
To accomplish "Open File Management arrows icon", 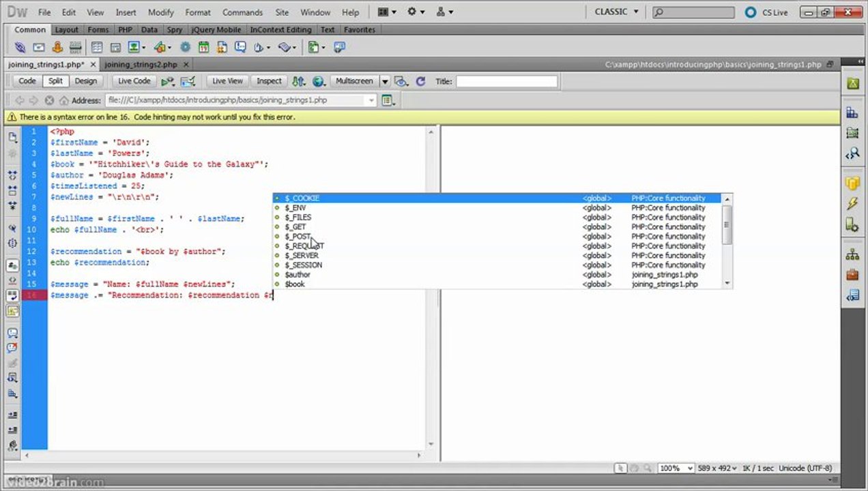I will pos(298,81).
